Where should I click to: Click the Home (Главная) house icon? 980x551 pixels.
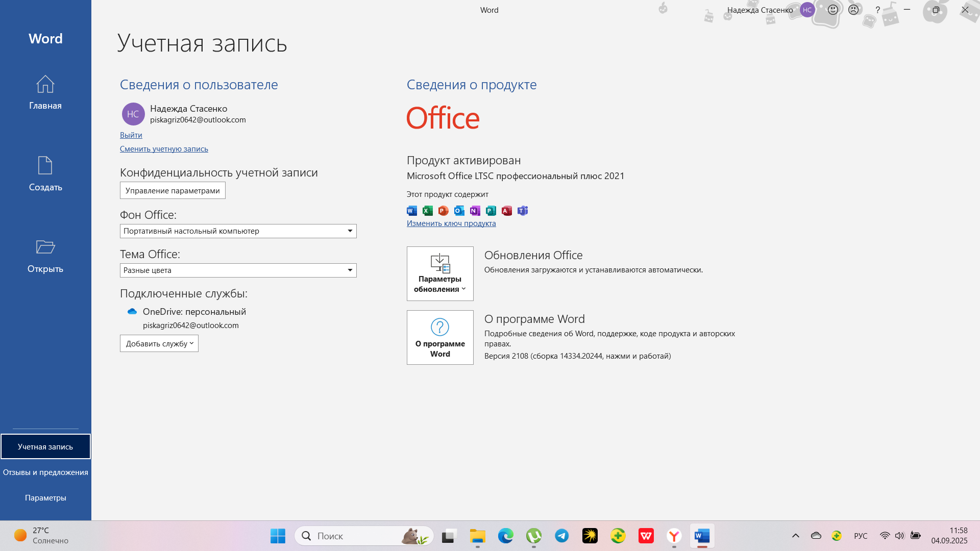click(x=45, y=85)
